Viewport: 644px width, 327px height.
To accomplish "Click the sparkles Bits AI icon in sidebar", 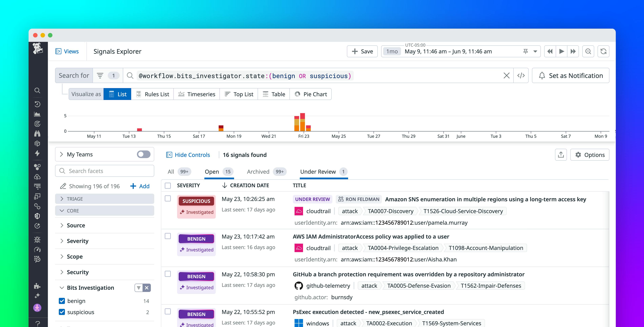I will (x=37, y=295).
